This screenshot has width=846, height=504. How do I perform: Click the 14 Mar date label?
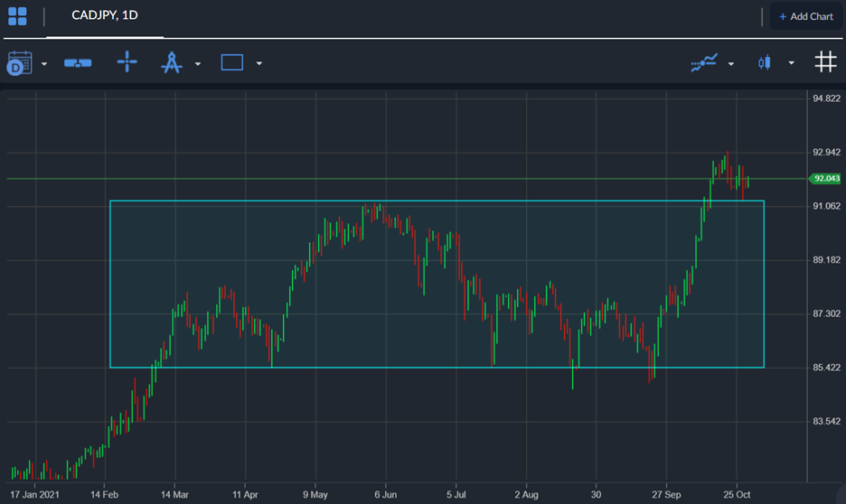click(x=174, y=494)
